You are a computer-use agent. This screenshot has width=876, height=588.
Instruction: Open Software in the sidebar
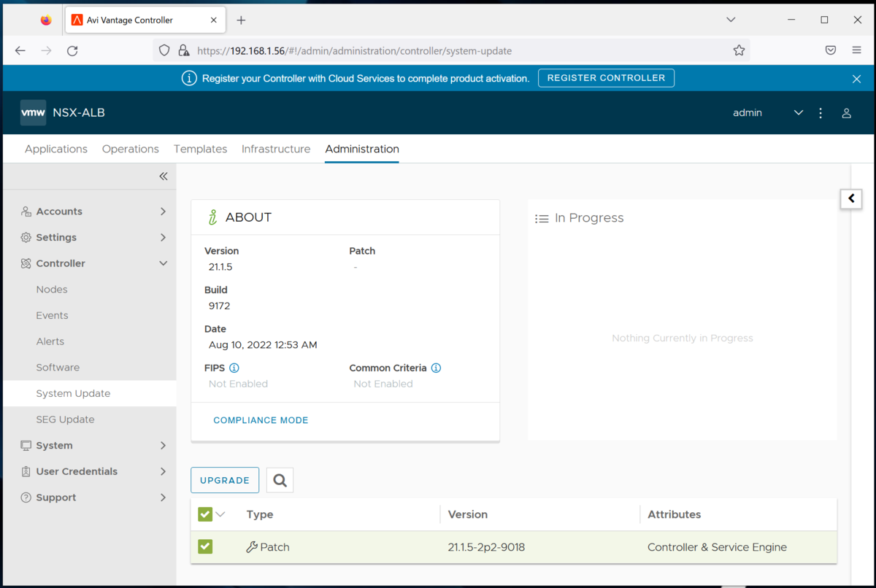(x=58, y=368)
